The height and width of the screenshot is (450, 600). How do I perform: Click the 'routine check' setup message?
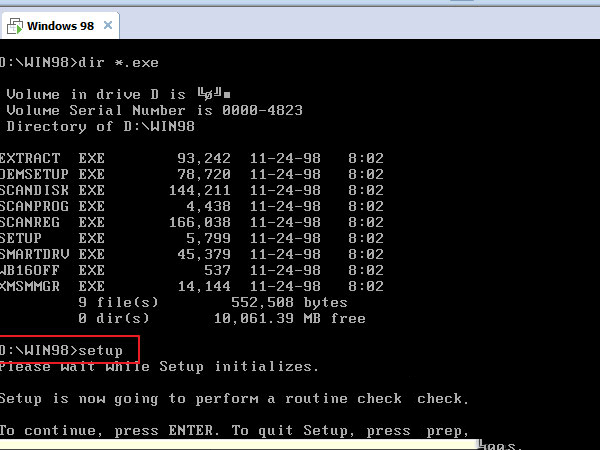point(234,399)
